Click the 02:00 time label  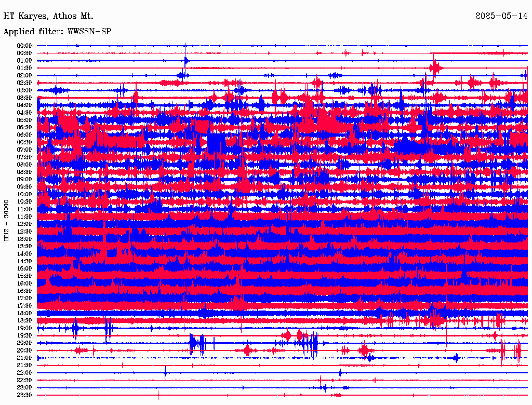(24, 75)
